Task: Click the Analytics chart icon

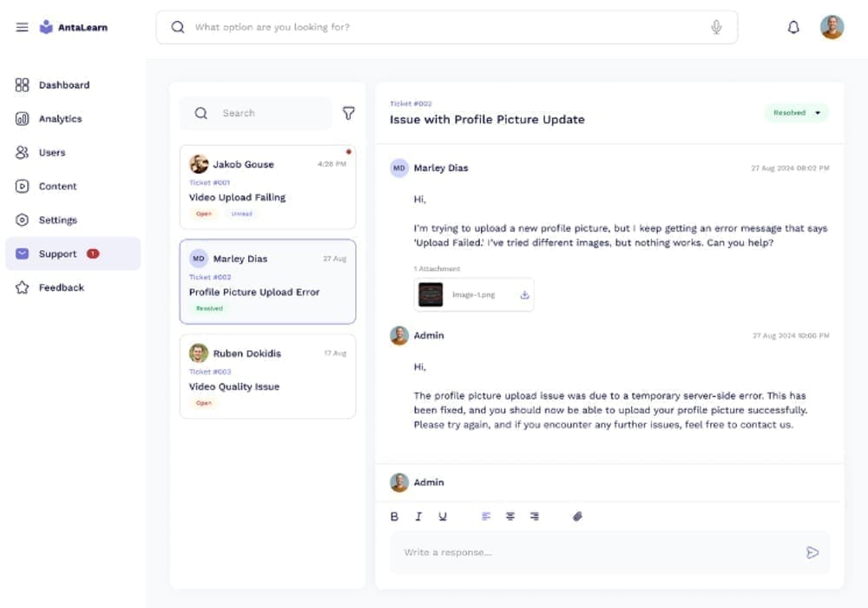Action: click(23, 118)
